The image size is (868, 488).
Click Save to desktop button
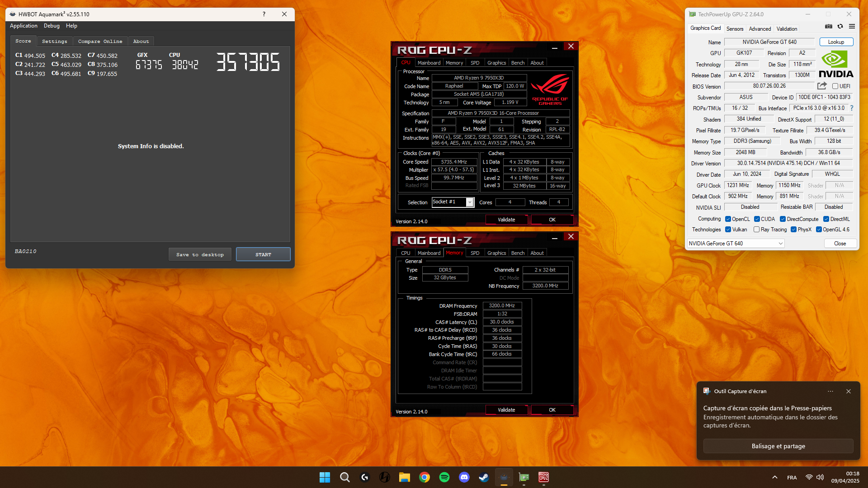[200, 254]
